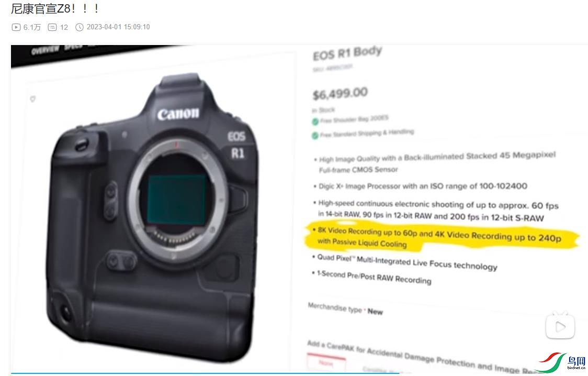Click the green check for Free Shoulder Bag
Viewport: 588px width, 376px height.
[315, 121]
